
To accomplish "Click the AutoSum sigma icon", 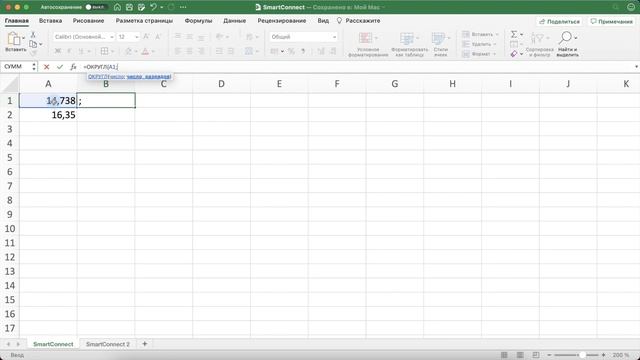I will pyautogui.click(x=514, y=34).
